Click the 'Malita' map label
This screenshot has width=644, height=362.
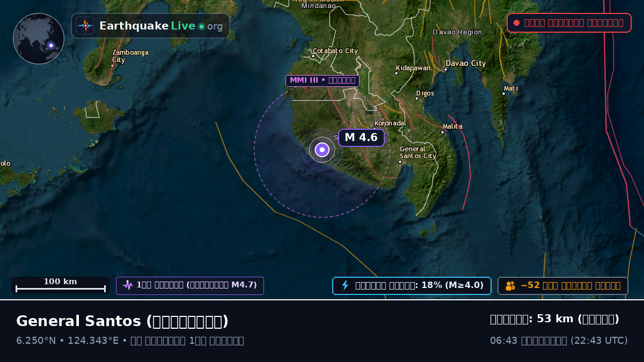point(452,127)
